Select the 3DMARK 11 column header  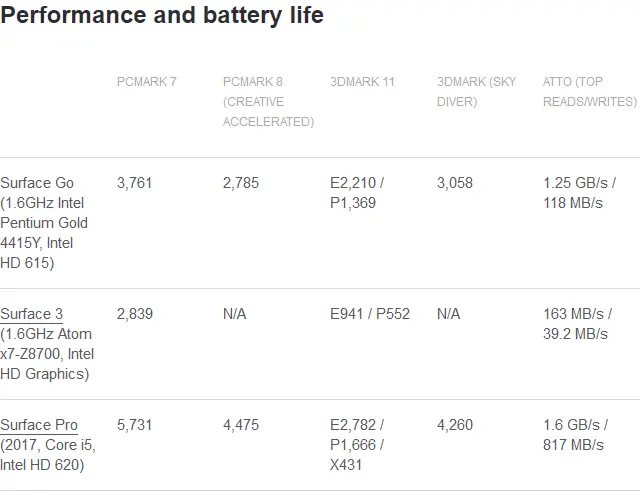362,82
